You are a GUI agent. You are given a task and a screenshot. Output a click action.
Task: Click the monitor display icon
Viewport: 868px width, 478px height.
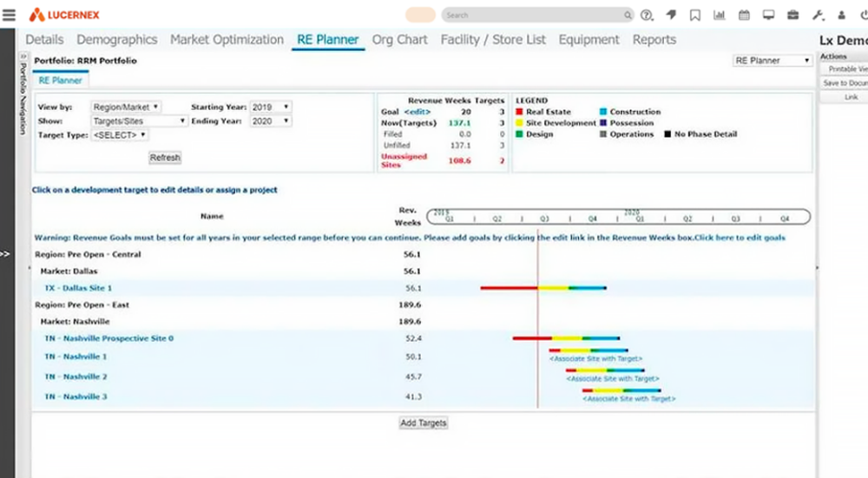[x=768, y=15]
